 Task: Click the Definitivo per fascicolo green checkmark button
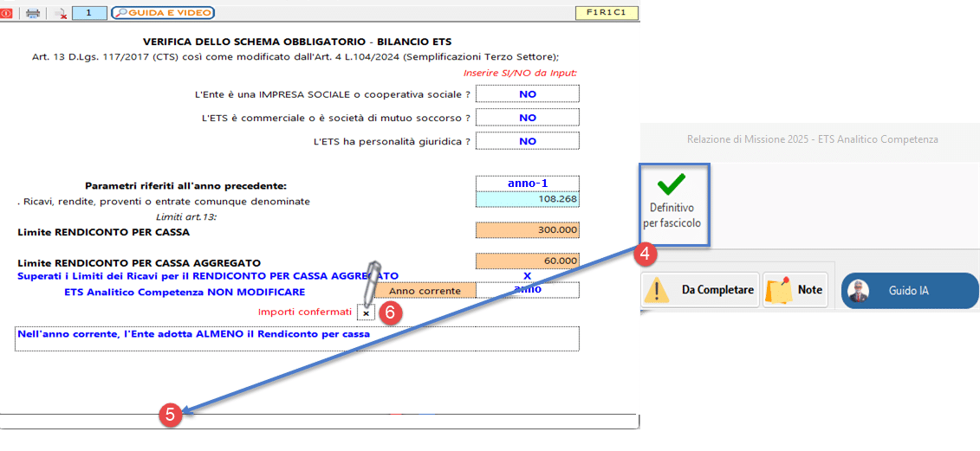coord(674,203)
